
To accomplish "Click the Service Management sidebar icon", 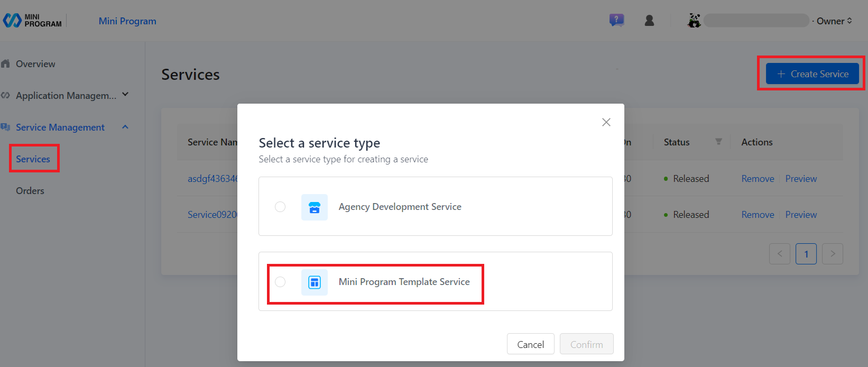I will pyautogui.click(x=6, y=127).
